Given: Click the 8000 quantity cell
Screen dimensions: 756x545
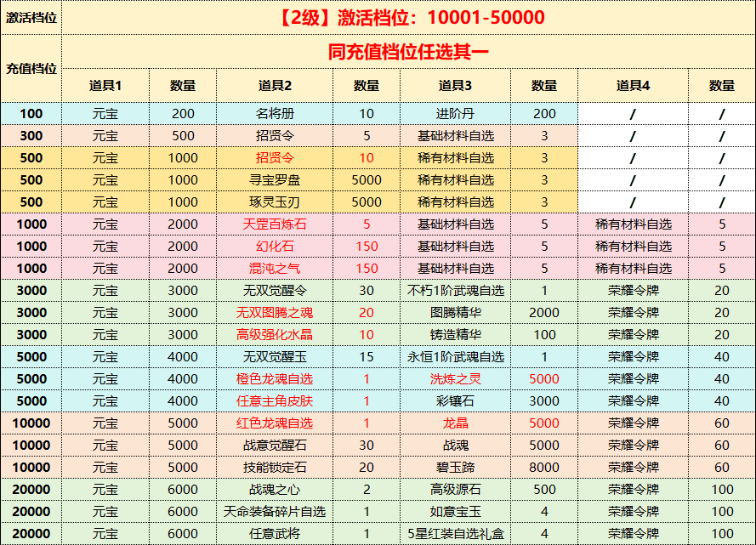Looking at the screenshot, I should [x=544, y=468].
